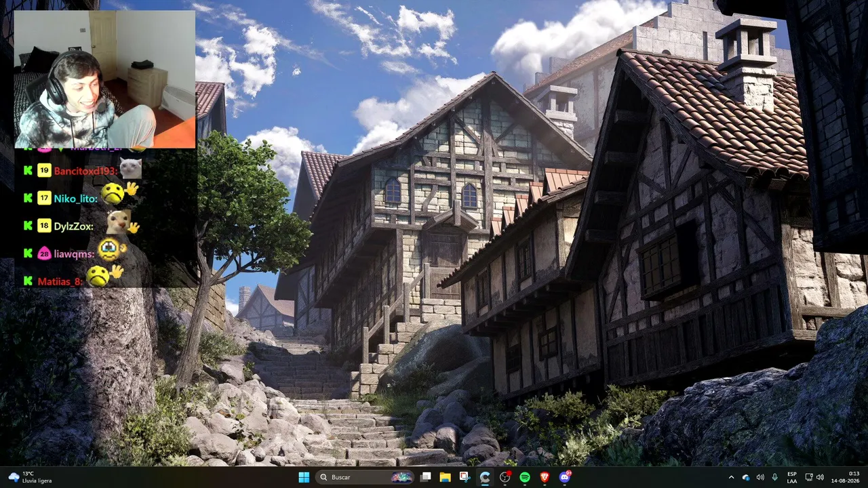The image size is (868, 488).
Task: Open Task View from the taskbar
Action: [x=426, y=477]
